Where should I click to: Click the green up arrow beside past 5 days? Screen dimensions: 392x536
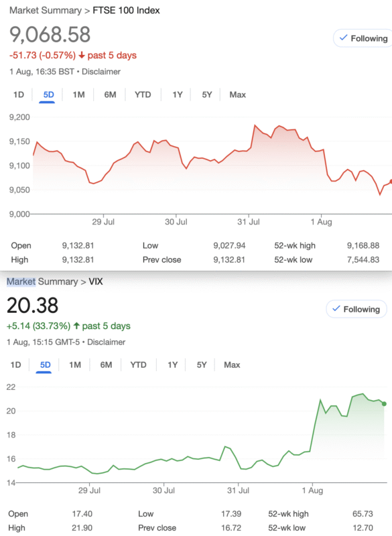[76, 326]
